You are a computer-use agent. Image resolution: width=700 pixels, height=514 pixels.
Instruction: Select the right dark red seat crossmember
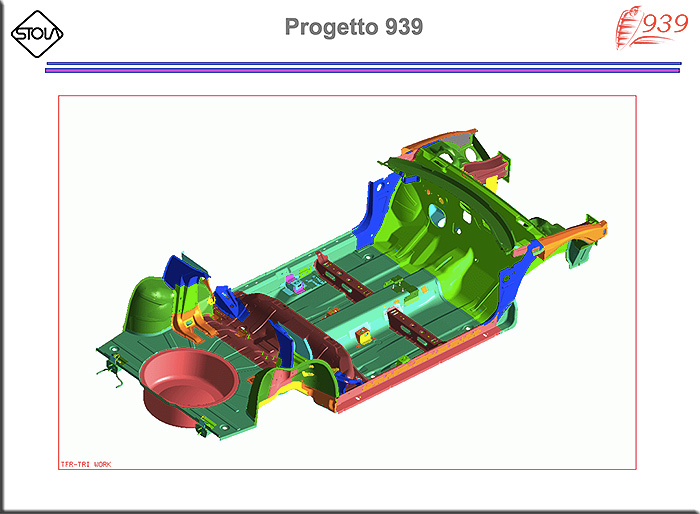tap(414, 328)
